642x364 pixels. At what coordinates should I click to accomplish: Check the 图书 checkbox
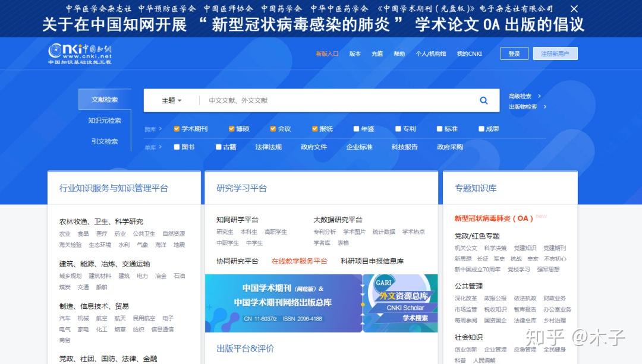[x=177, y=147]
